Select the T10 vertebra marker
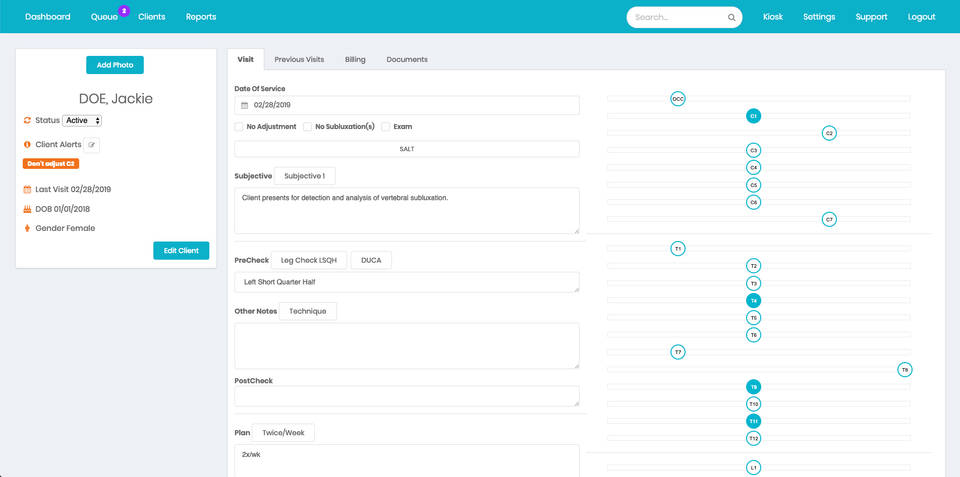960x477 pixels. coord(754,404)
